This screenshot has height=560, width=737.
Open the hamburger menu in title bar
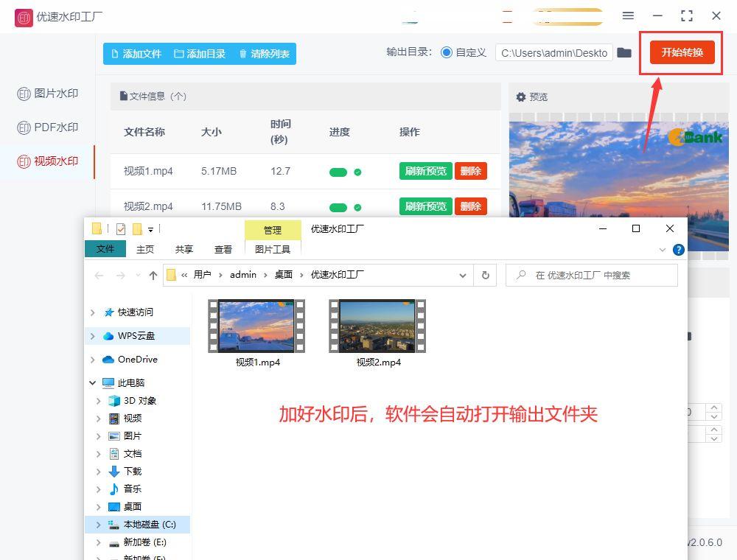click(x=628, y=16)
